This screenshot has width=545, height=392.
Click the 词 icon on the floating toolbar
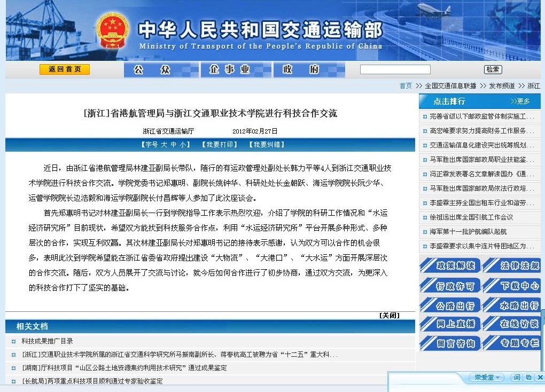click(x=517, y=378)
